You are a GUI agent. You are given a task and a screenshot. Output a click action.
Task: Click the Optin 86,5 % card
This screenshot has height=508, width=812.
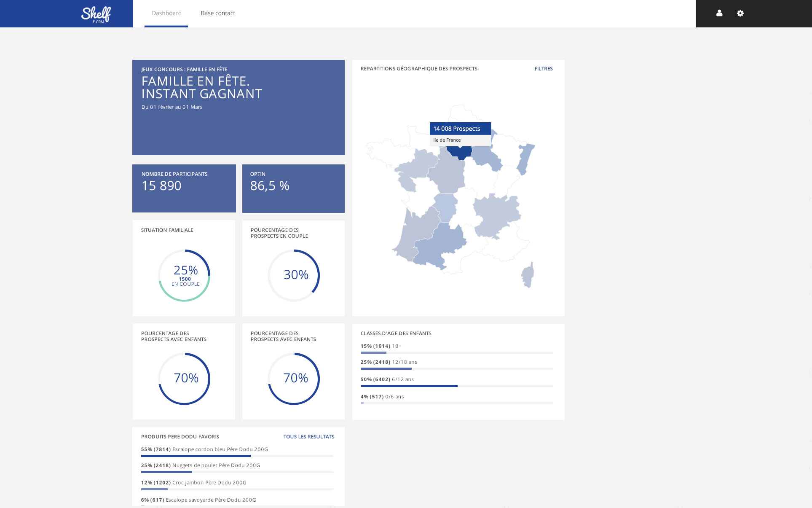(x=293, y=188)
